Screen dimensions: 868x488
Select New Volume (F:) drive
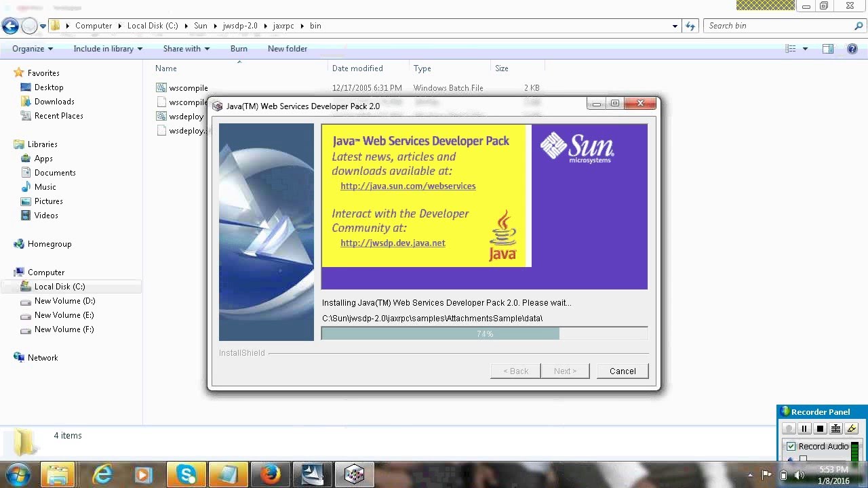click(x=64, y=329)
